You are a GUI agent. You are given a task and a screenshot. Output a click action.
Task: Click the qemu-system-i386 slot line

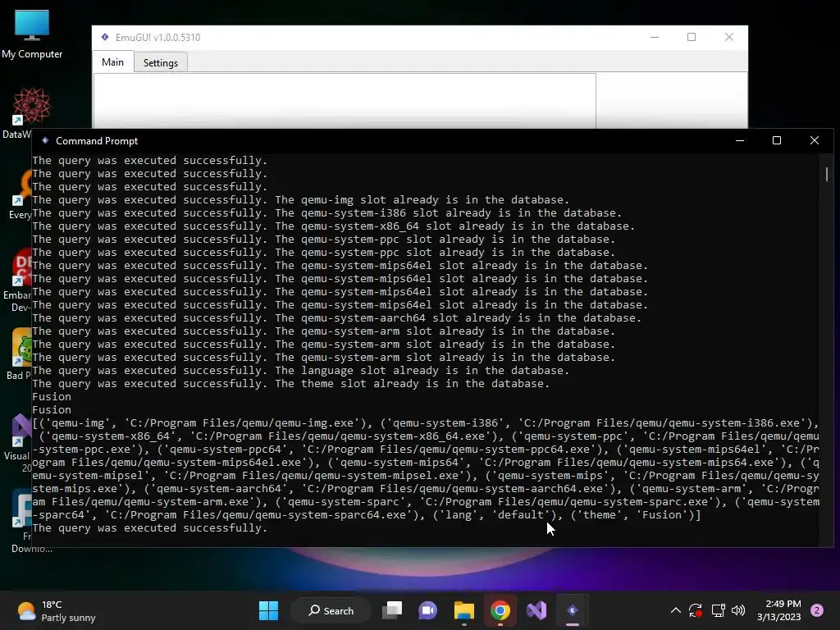click(x=326, y=212)
